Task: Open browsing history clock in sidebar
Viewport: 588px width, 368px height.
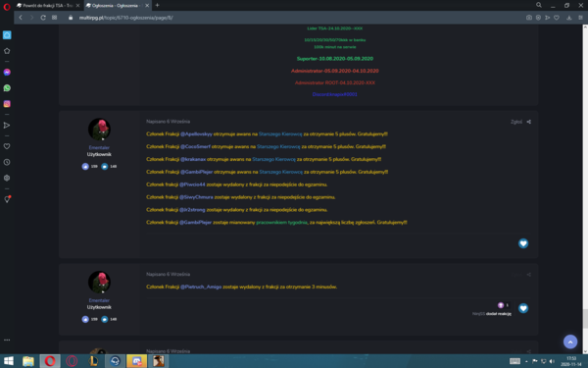Action: (x=7, y=162)
